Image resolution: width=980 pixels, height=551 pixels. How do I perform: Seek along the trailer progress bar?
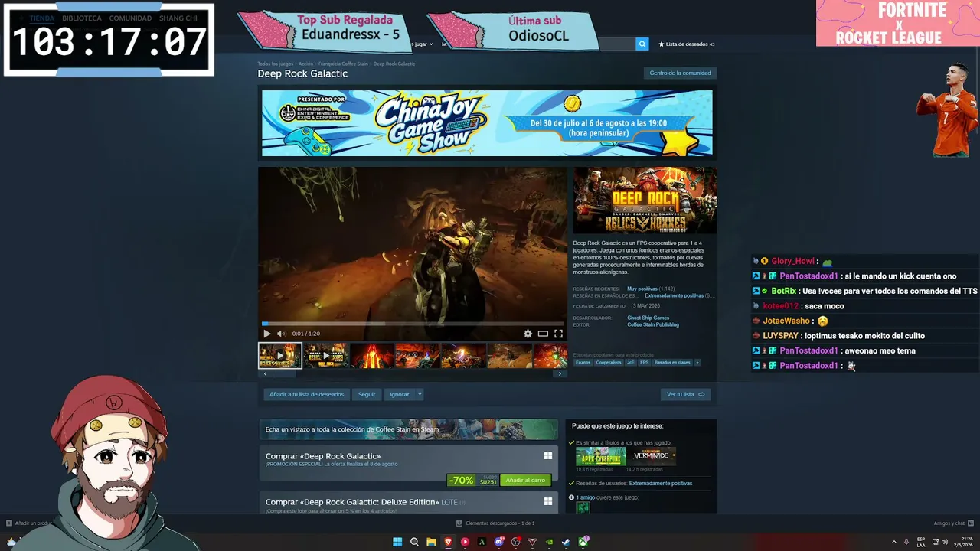413,324
